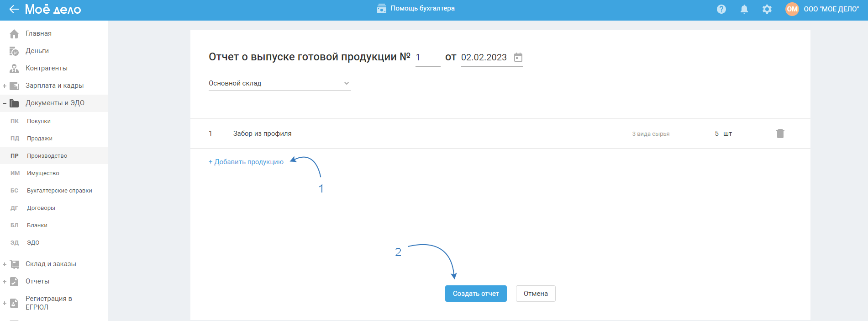Click the Отчеты document check icon
Viewport: 868px width, 321px height.
(x=14, y=281)
